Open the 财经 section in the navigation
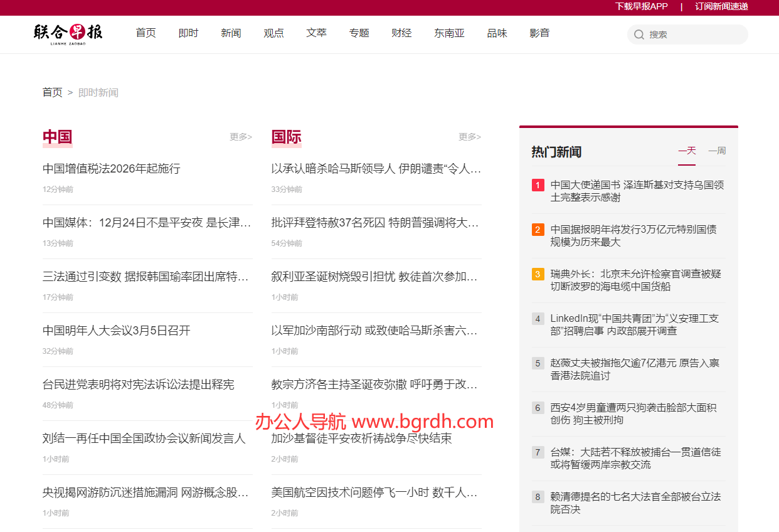The width and height of the screenshot is (779, 532). 401,33
